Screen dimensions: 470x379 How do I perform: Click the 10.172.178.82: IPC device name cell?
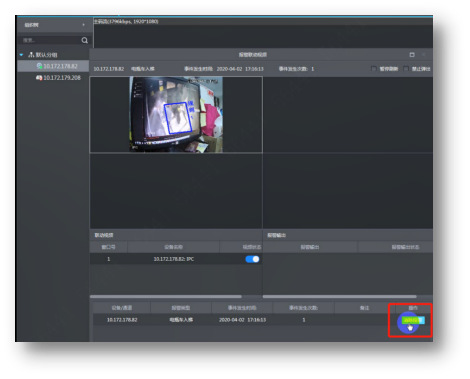pos(174,259)
